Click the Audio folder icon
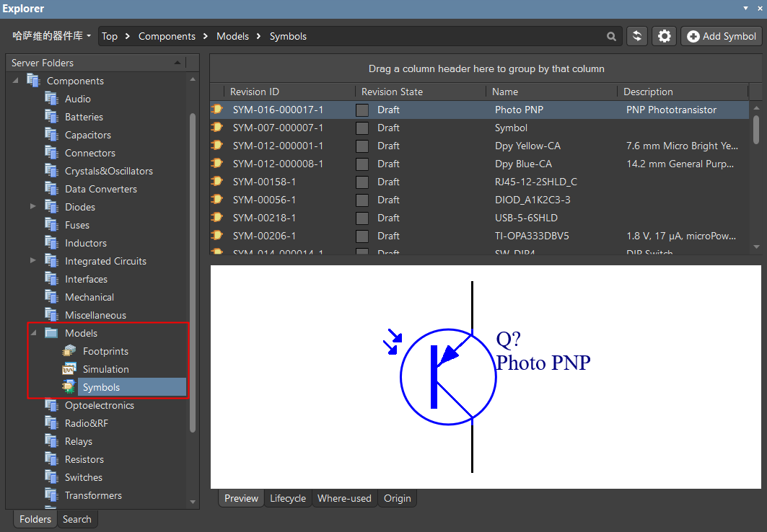 pyautogui.click(x=51, y=99)
